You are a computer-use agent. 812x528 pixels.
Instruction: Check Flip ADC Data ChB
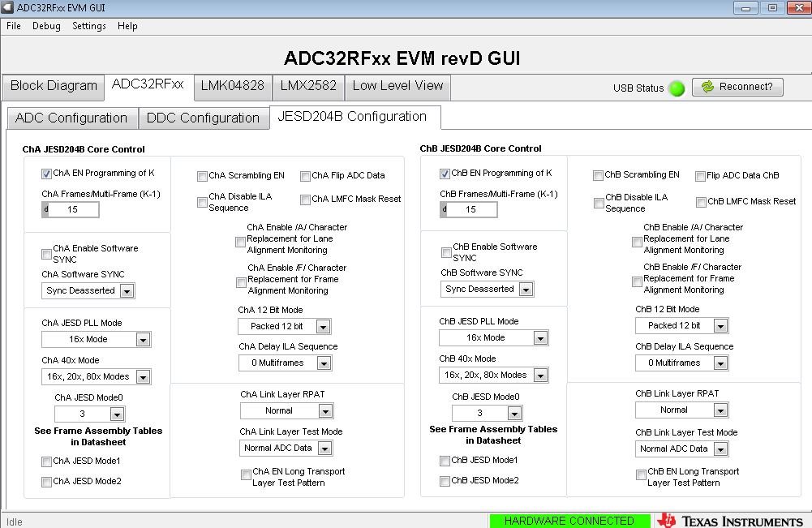click(700, 177)
